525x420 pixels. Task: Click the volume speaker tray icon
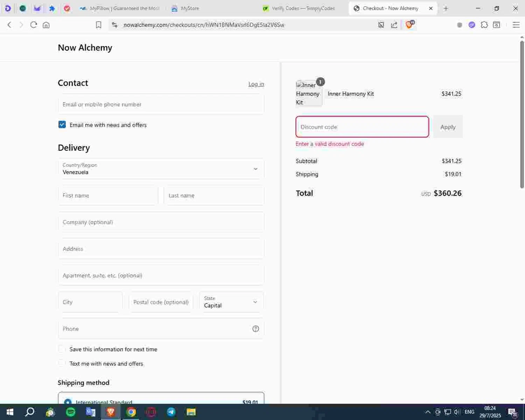457,412
